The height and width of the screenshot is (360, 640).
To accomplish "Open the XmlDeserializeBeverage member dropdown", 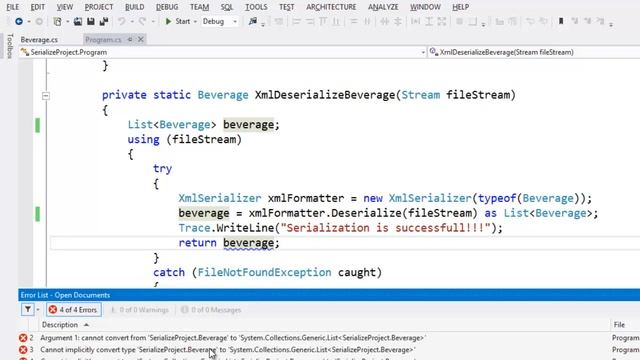I will (534, 52).
